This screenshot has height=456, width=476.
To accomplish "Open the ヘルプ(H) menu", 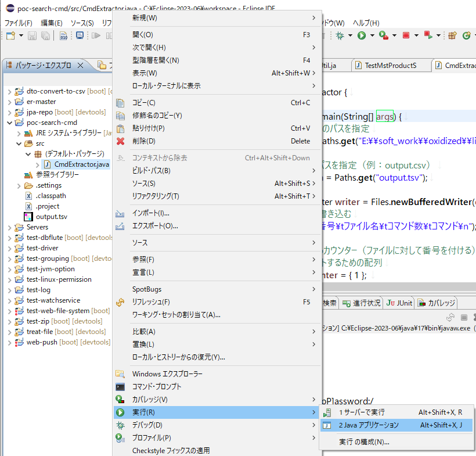I will pyautogui.click(x=366, y=23).
